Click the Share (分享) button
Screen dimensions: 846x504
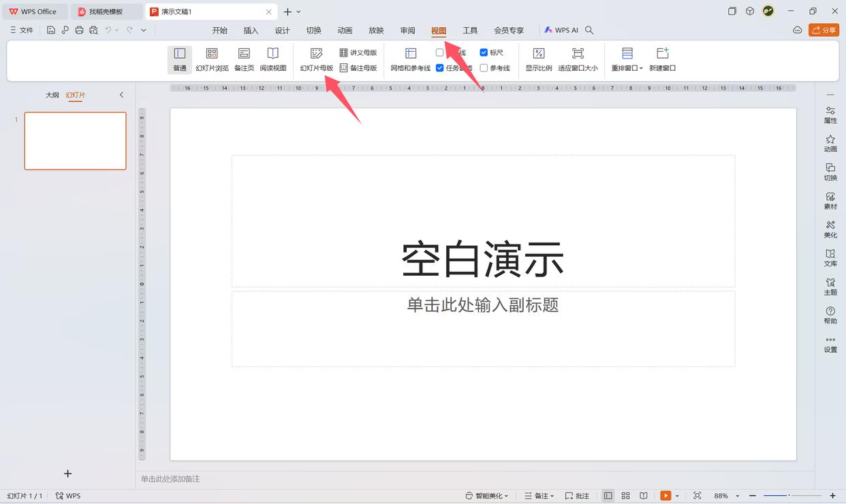[824, 30]
